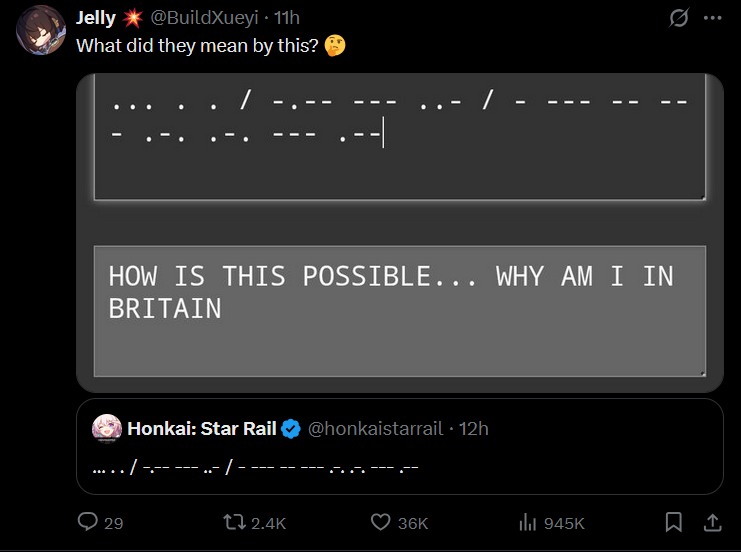Open the tweet's 11h timestamp
Viewport: 741px width, 552px height.
[x=287, y=18]
